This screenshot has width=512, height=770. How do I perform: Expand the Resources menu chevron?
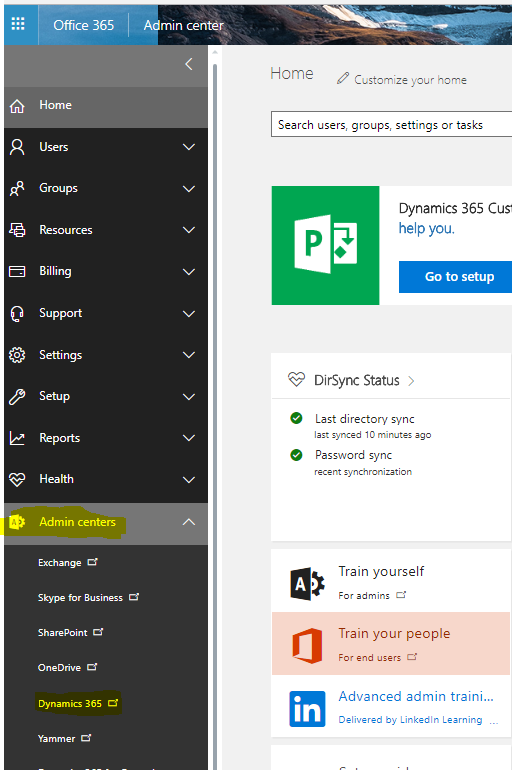point(189,230)
